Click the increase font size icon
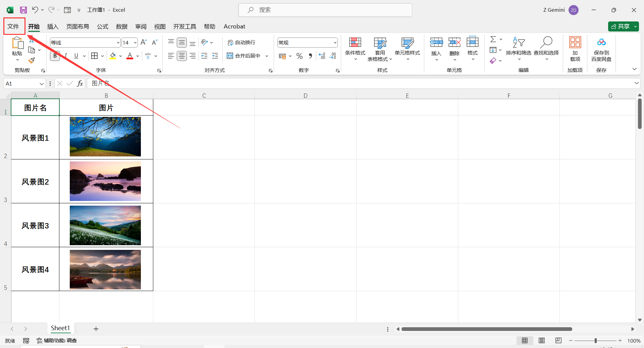The image size is (644, 348). point(144,43)
